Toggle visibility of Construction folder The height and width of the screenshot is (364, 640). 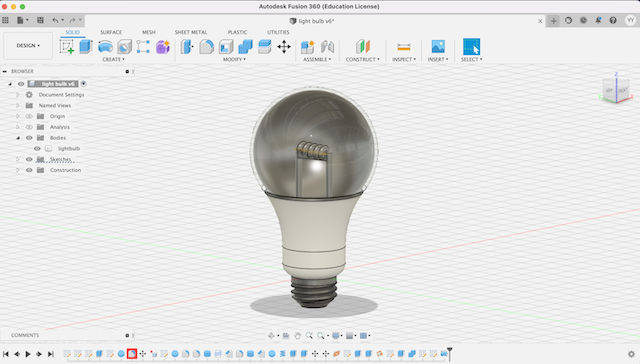pyautogui.click(x=29, y=170)
